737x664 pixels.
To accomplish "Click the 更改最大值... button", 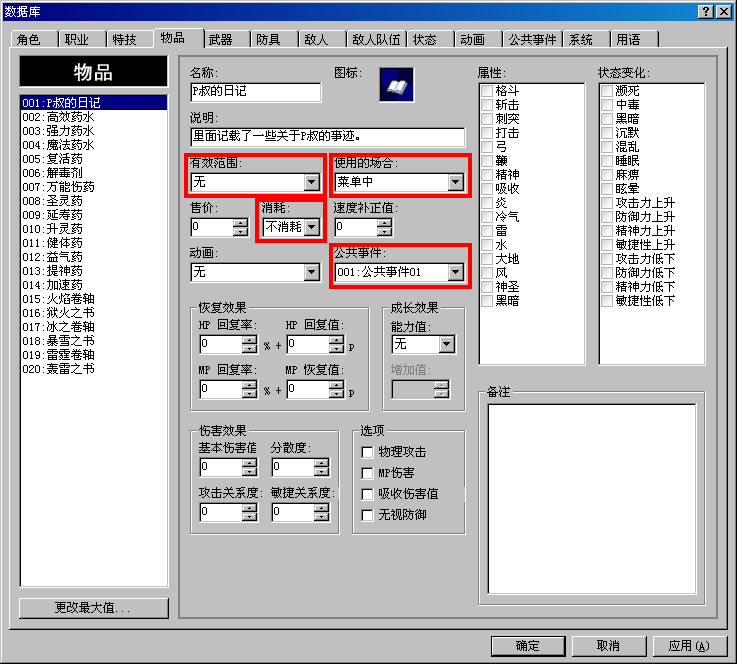I will [94, 608].
